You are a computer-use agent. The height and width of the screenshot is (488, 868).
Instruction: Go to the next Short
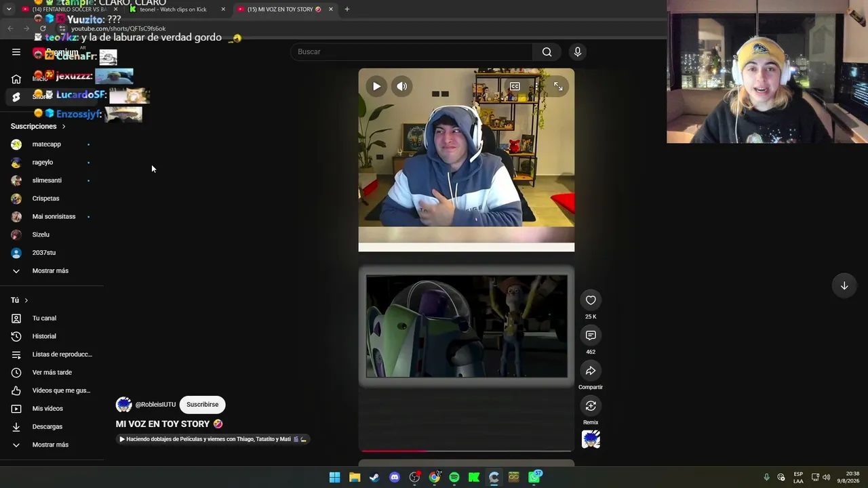(x=844, y=286)
